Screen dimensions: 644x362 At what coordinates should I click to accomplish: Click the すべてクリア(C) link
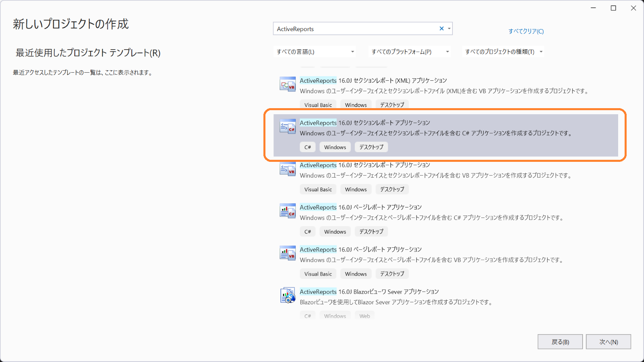pyautogui.click(x=526, y=31)
